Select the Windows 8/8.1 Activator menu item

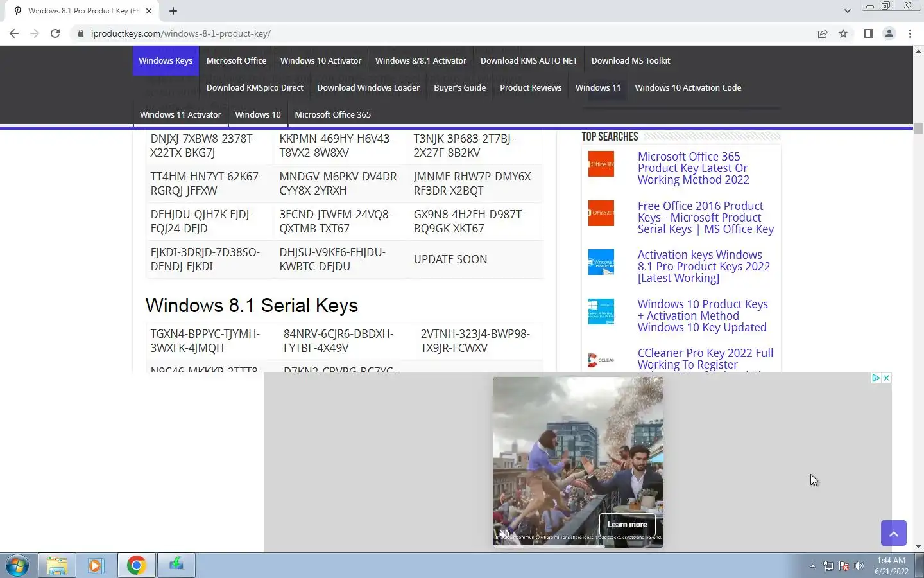(x=421, y=60)
